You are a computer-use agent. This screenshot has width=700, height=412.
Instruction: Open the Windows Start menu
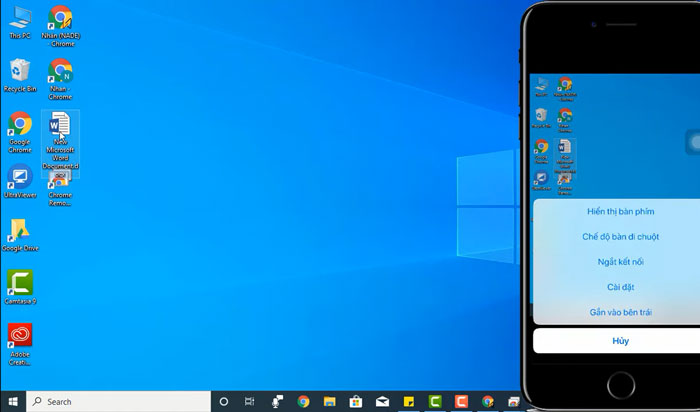13,401
